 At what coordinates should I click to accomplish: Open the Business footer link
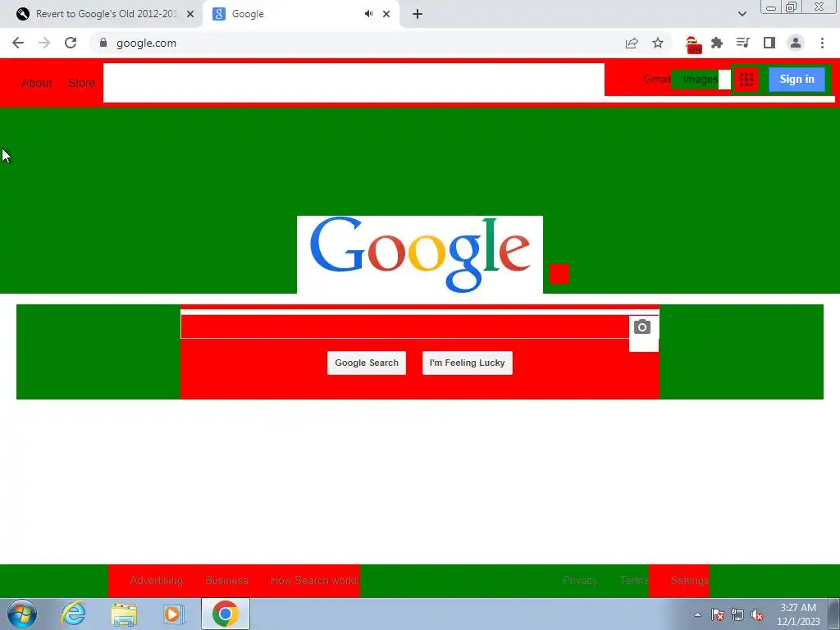(226, 580)
